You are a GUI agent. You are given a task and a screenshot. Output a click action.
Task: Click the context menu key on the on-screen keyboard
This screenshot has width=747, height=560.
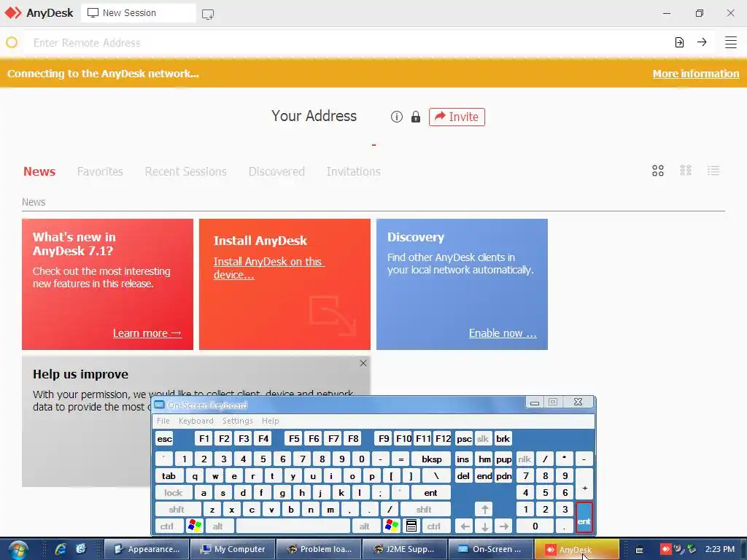(x=411, y=526)
